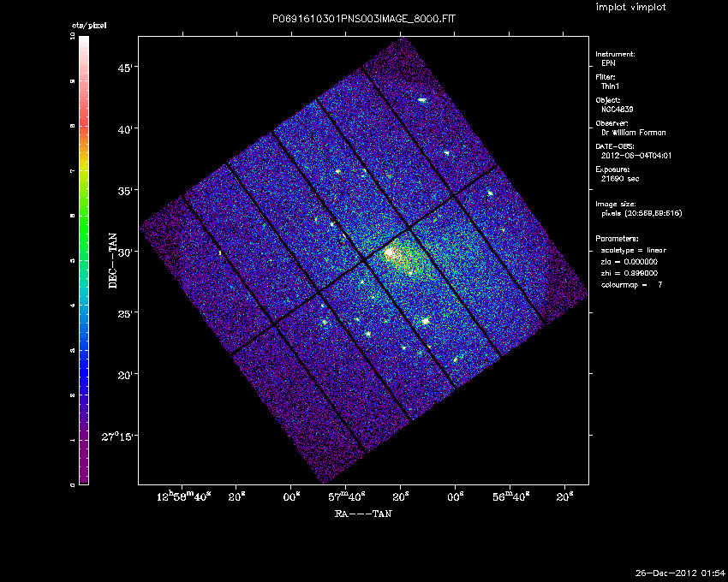The height and width of the screenshot is (582, 728).
Task: Click the 'Object:' heading
Action: pos(608,100)
